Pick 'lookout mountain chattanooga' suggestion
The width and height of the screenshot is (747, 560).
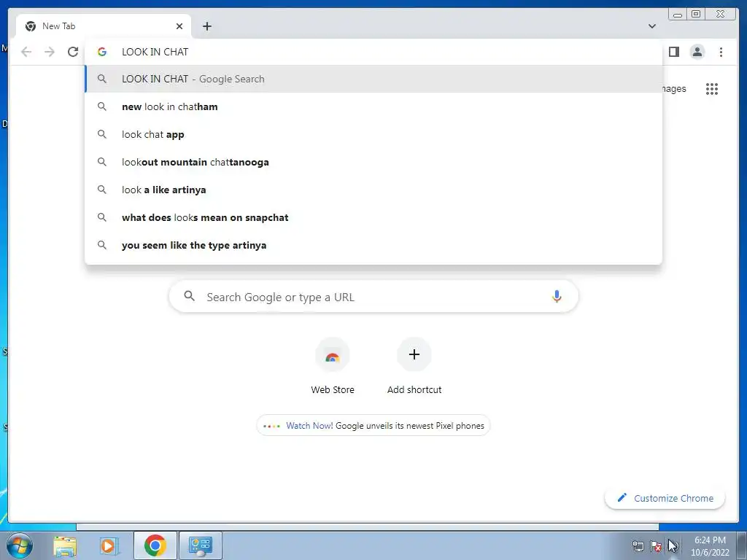[x=373, y=162]
